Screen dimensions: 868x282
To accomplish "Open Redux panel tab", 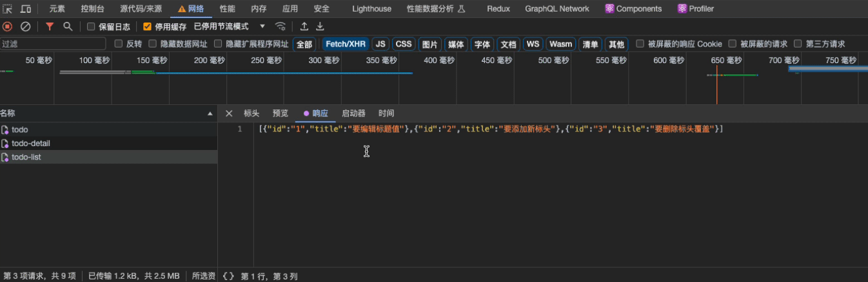I will pos(498,9).
